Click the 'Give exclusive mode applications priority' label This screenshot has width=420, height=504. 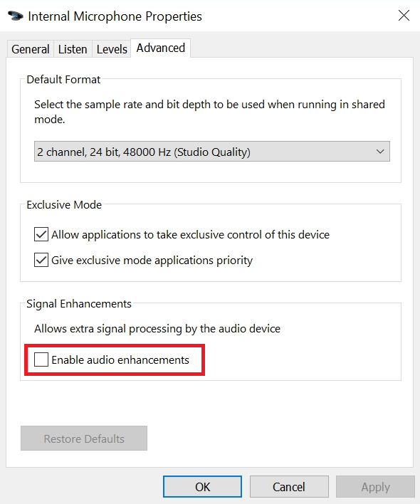(x=152, y=261)
